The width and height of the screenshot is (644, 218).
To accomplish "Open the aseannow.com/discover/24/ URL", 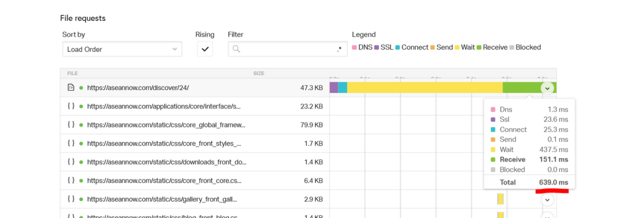I will [138, 88].
